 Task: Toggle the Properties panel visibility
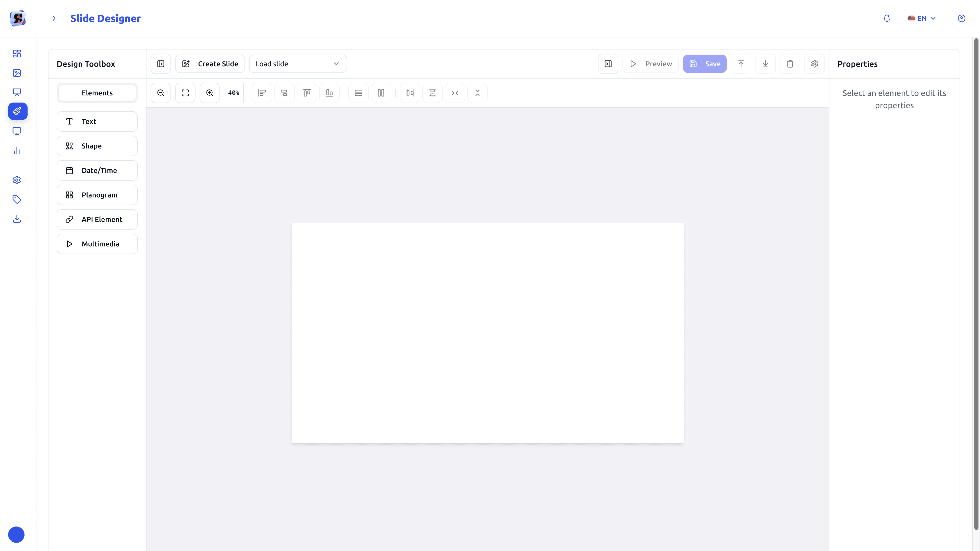(608, 64)
